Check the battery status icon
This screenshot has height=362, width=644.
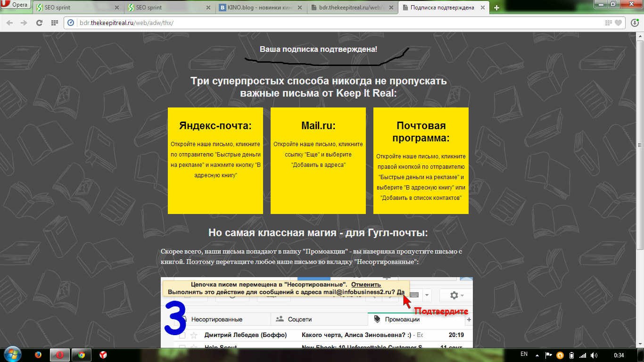tap(571, 355)
